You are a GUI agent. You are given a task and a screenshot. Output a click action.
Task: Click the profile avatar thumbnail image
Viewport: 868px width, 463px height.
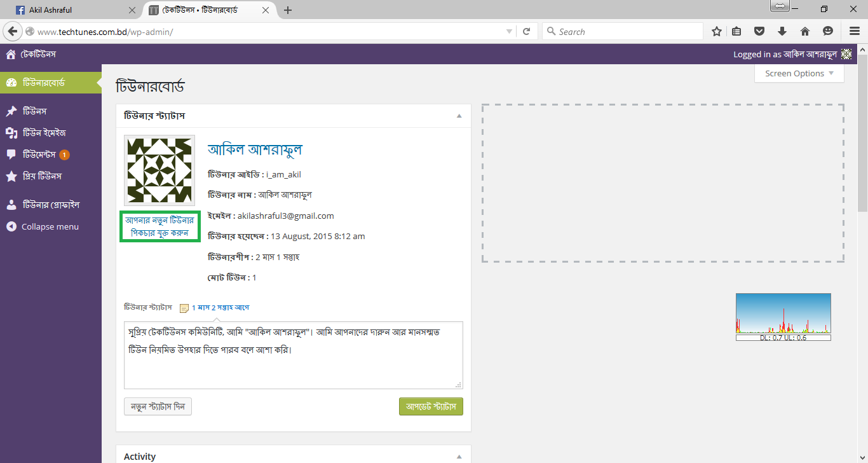159,170
